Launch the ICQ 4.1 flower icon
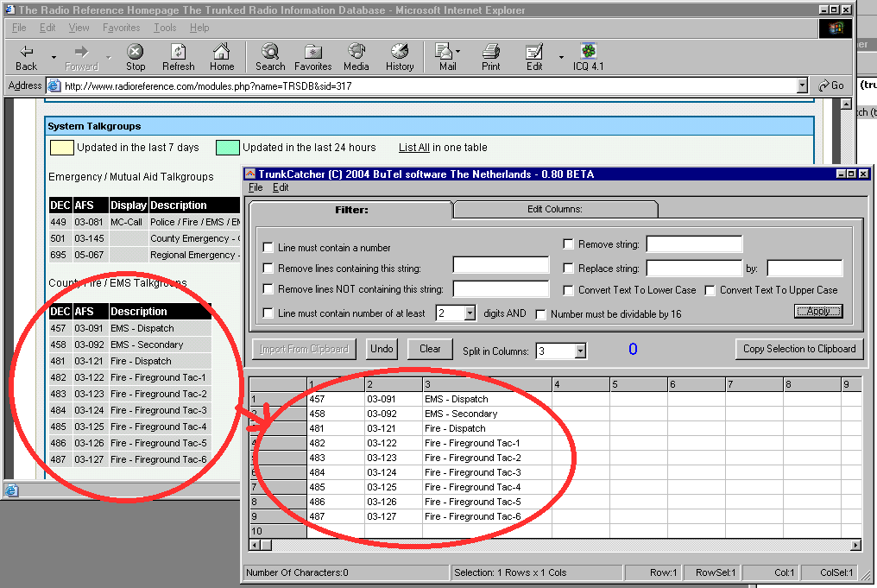The height and width of the screenshot is (588, 877). click(588, 52)
